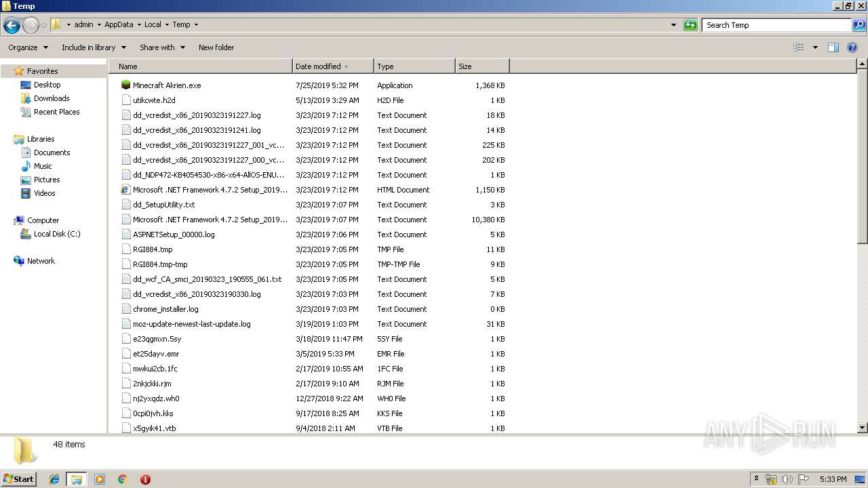The width and height of the screenshot is (868, 488).
Task: Click the search magnifier icon
Action: click(859, 25)
